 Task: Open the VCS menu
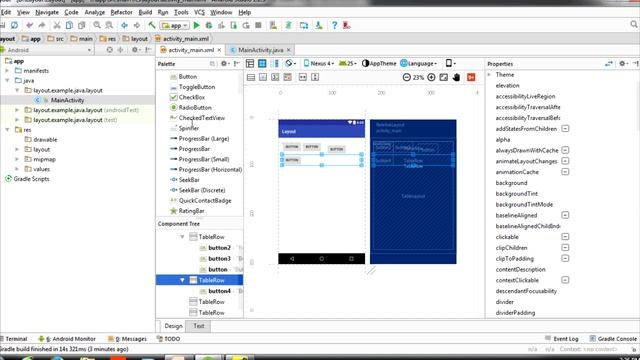(x=199, y=12)
